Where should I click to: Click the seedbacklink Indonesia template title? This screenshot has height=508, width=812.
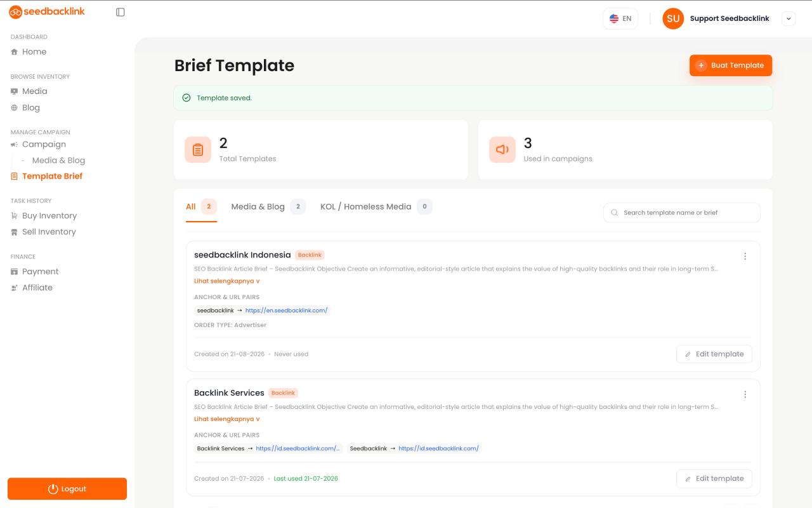pyautogui.click(x=242, y=255)
